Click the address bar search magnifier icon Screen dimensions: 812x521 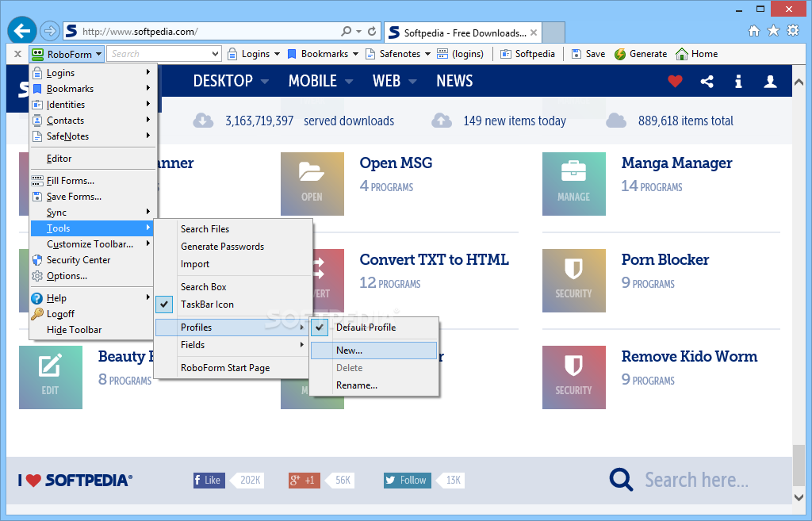click(347, 32)
